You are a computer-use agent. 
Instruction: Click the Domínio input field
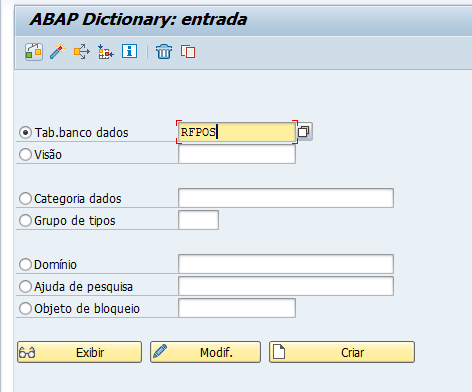[286, 264]
